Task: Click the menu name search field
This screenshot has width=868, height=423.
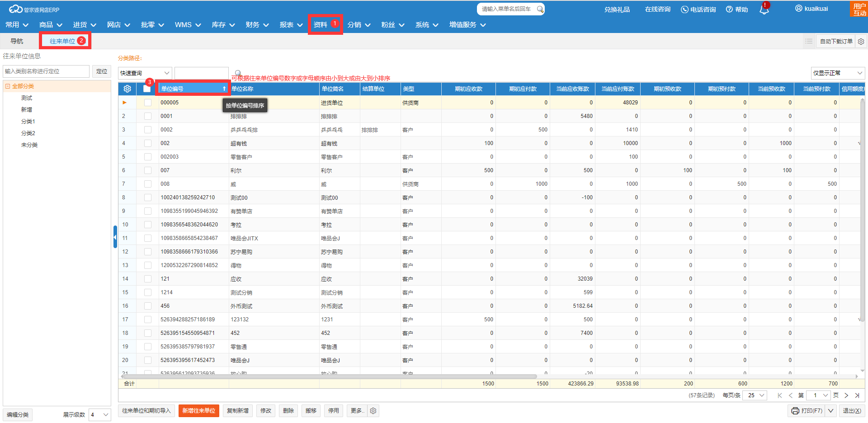Action: [x=507, y=9]
